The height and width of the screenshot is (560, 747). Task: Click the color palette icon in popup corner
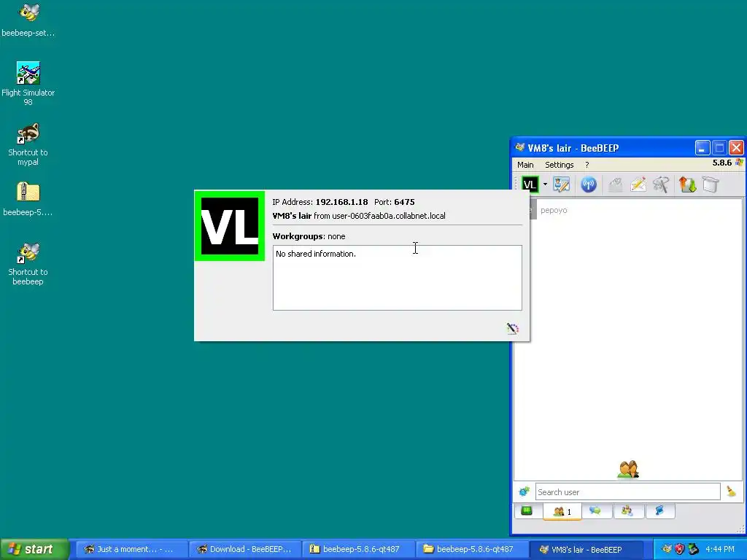(x=513, y=328)
